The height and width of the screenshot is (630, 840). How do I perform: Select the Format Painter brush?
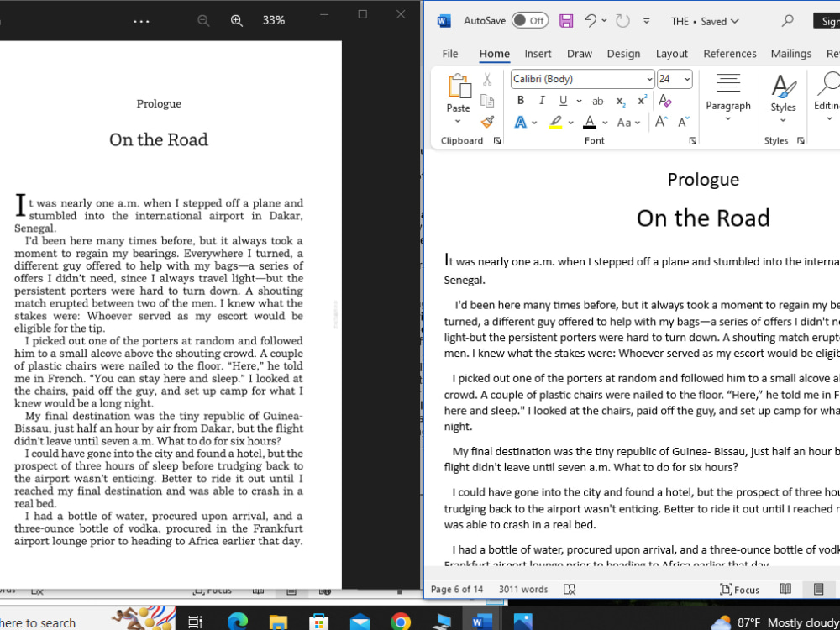click(487, 122)
